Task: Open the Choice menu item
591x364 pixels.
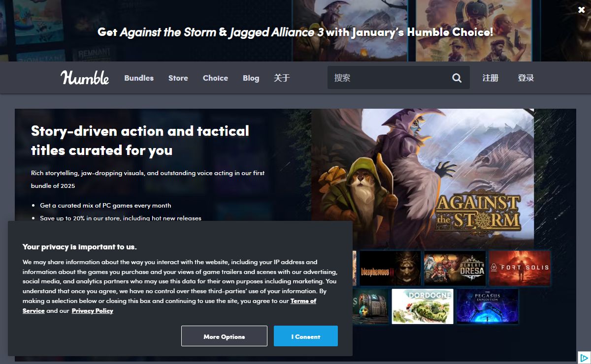Action: 215,78
